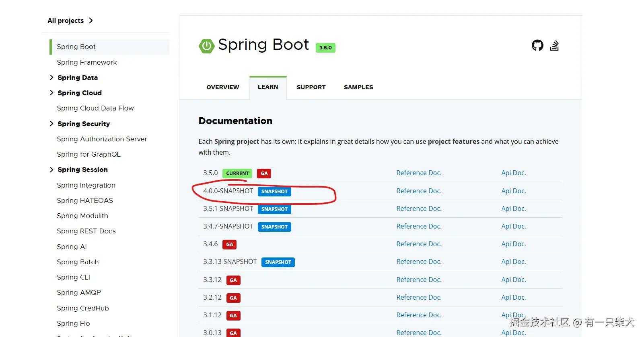Open Reference Doc. for 3.5.0
644x337 pixels.
point(419,173)
